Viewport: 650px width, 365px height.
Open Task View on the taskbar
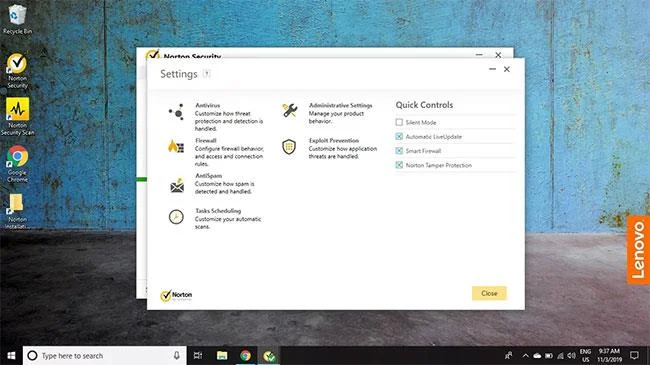pos(198,355)
